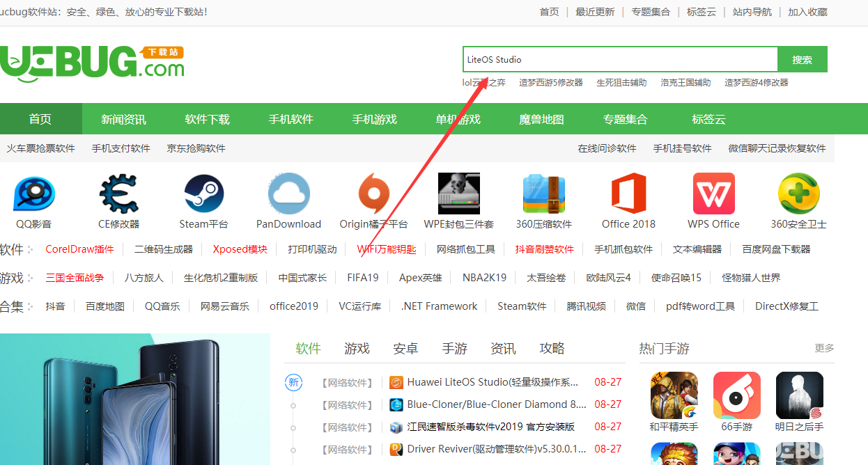Open 新闻资讯 in navigation bar
The image size is (868, 465).
point(124,119)
